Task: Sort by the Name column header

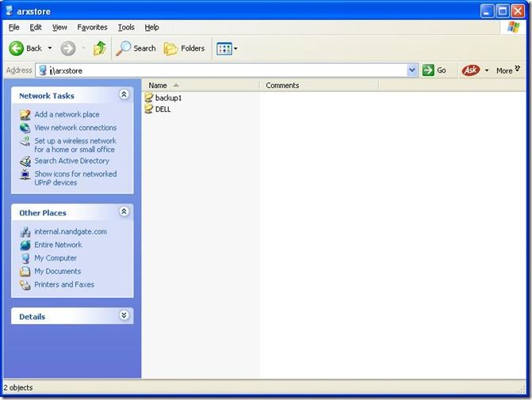Action: pos(201,86)
